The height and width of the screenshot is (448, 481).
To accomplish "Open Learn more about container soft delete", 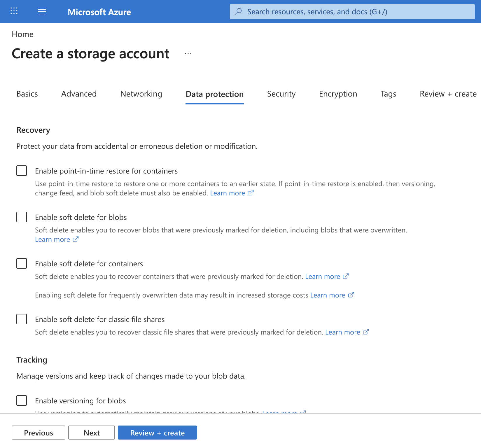I will click(x=323, y=276).
